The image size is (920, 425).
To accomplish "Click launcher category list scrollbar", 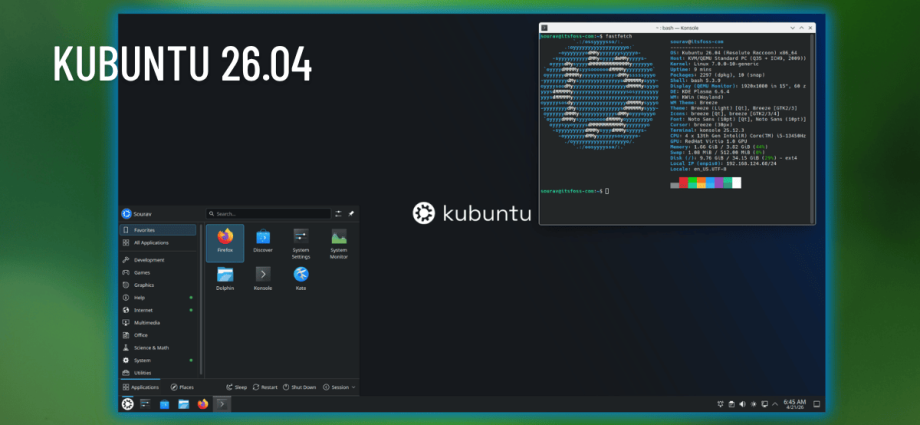I will pyautogui.click(x=201, y=299).
